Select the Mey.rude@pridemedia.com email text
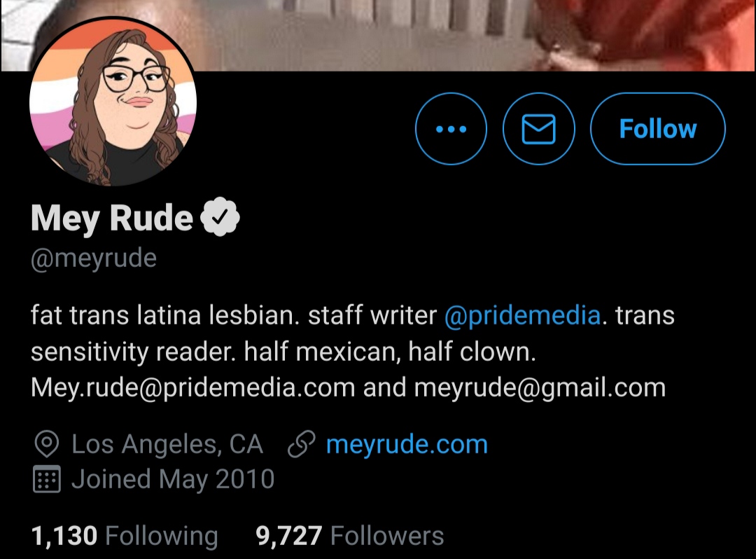The height and width of the screenshot is (559, 756). (x=193, y=388)
